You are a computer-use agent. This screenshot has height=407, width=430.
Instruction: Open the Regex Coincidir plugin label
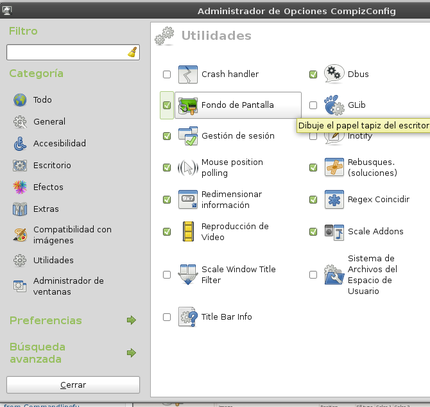[x=378, y=199]
